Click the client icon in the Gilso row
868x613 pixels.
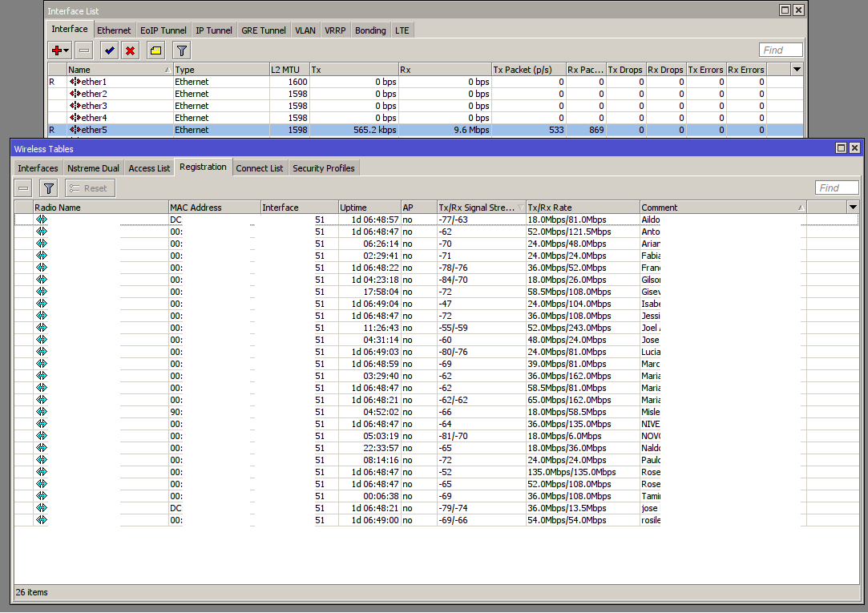[42, 280]
